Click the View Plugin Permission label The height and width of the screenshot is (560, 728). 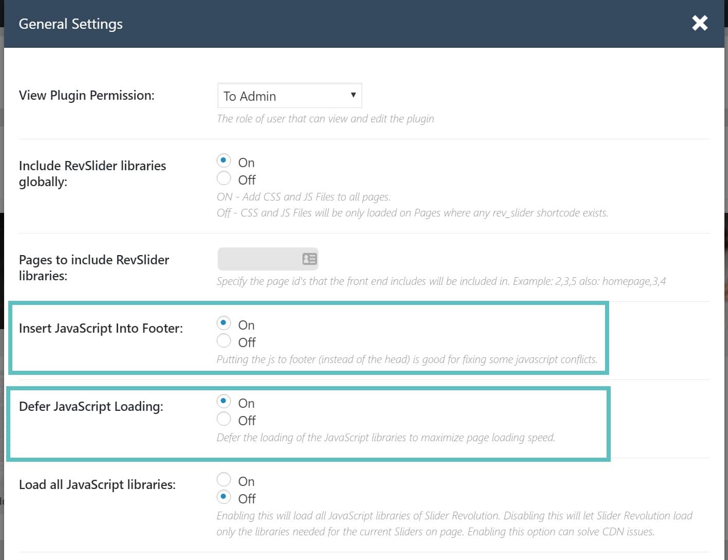tap(86, 95)
